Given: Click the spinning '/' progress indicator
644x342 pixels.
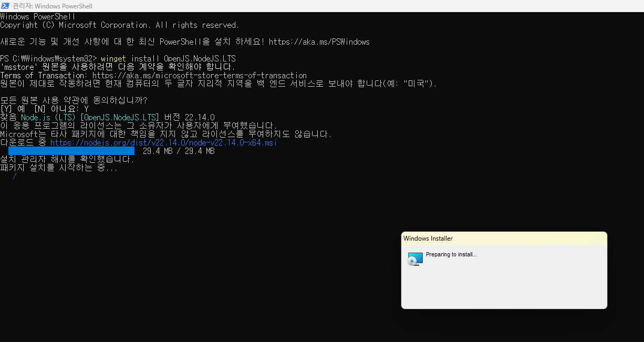Looking at the screenshot, I should pos(15,176).
